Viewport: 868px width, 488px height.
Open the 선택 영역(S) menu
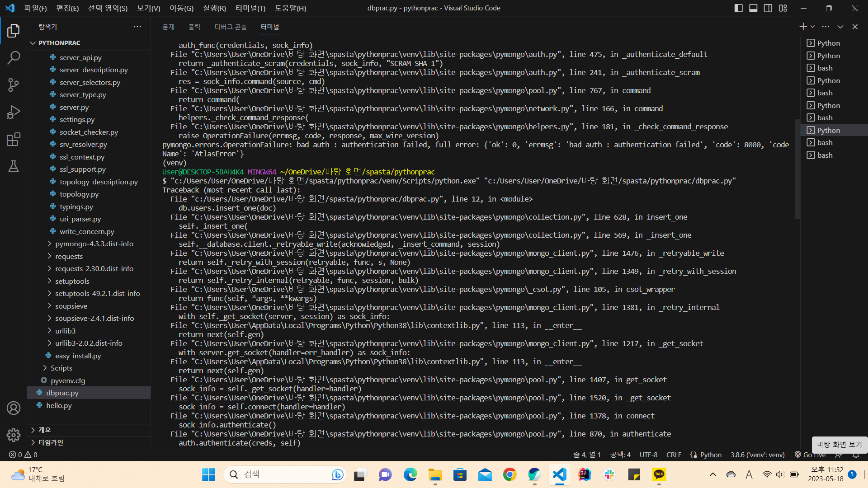pyautogui.click(x=108, y=8)
